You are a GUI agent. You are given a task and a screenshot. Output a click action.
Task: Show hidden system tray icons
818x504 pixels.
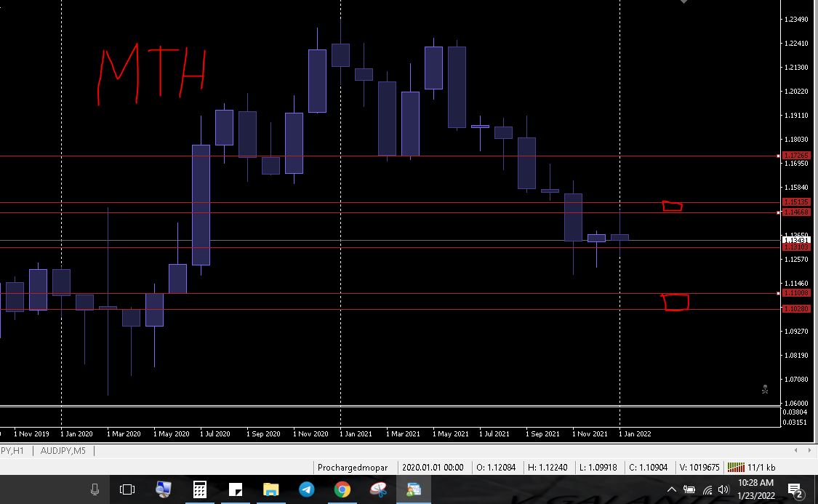671,489
